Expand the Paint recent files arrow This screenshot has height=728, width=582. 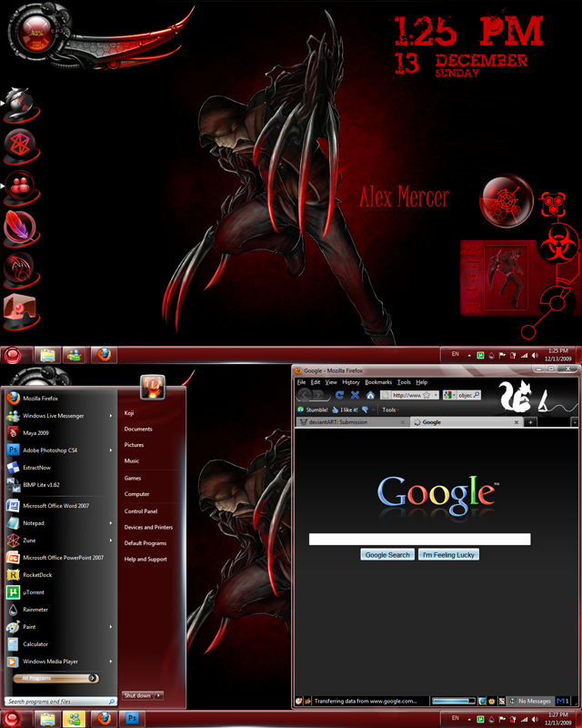110,627
